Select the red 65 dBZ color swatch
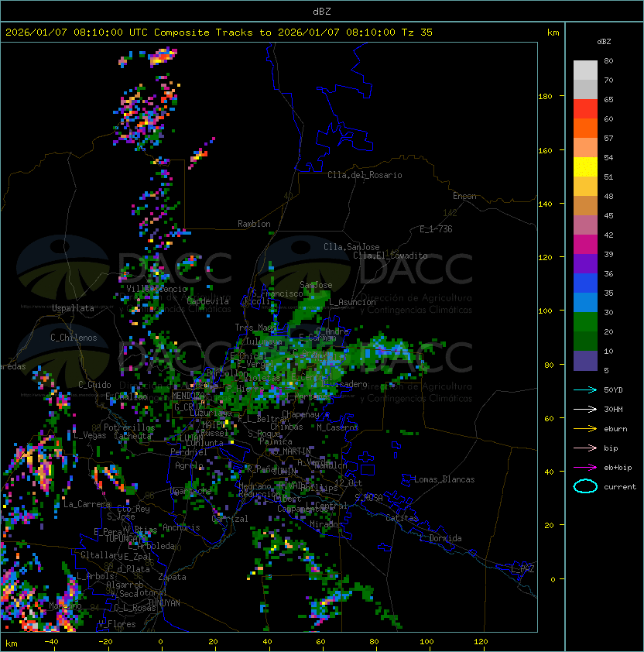Screen dimensions: 644x652 click(x=585, y=108)
